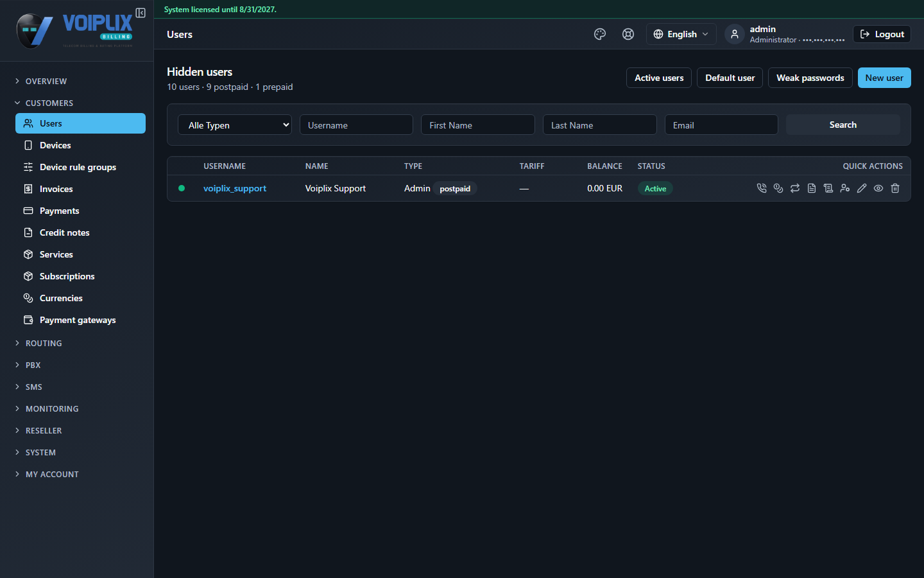The height and width of the screenshot is (578, 924).
Task: Open the voiplix_support username link
Action: 235,188
